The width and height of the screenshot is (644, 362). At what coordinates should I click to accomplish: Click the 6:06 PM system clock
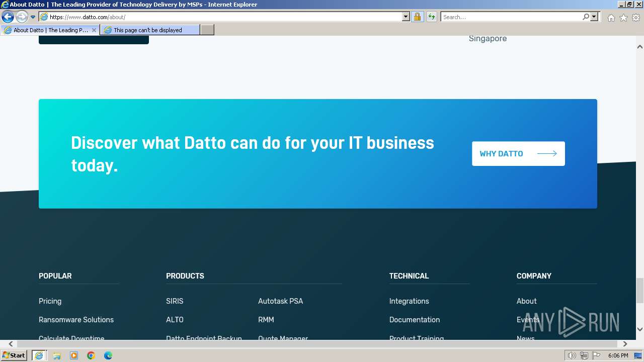(x=618, y=355)
